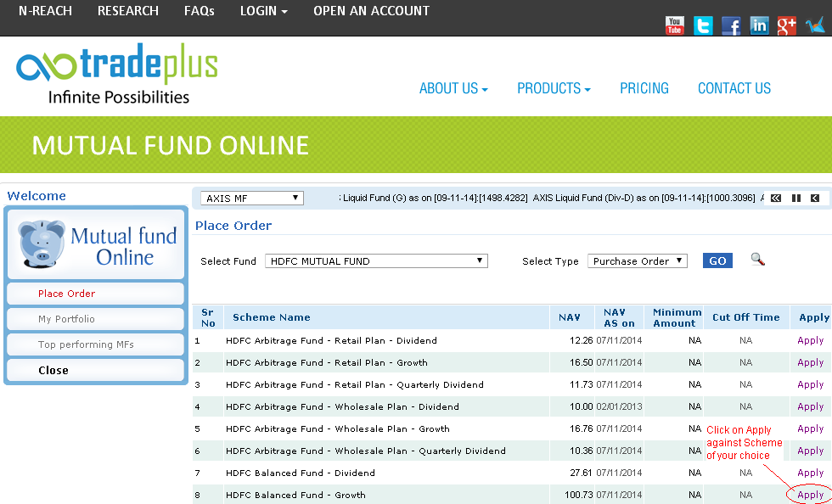This screenshot has height=504, width=832.
Task: Expand the LOGIN dropdown menu
Action: click(x=264, y=11)
